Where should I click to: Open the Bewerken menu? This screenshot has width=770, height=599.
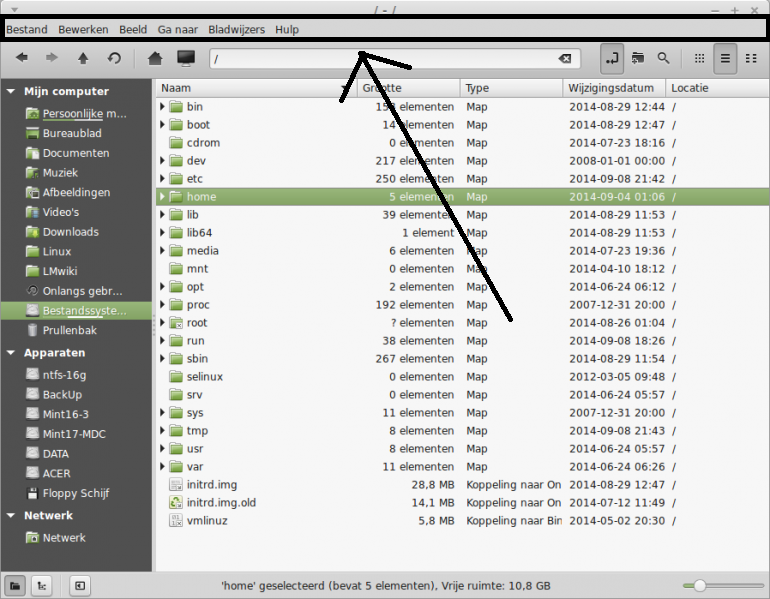tap(83, 29)
